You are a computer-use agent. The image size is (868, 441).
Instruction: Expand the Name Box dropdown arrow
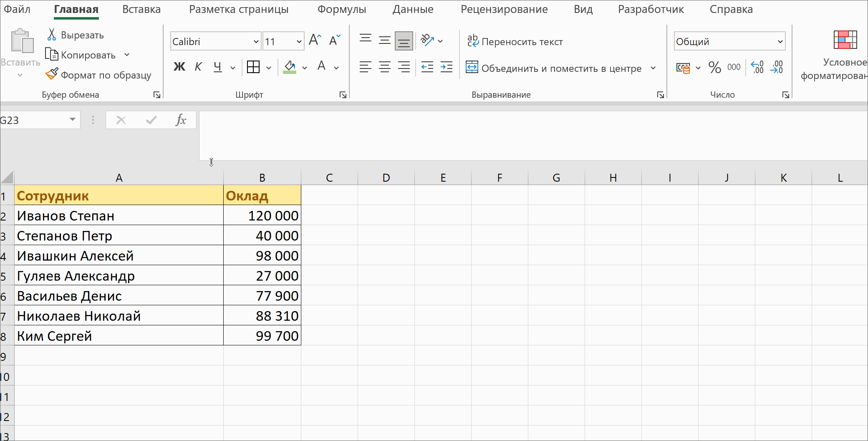[73, 120]
